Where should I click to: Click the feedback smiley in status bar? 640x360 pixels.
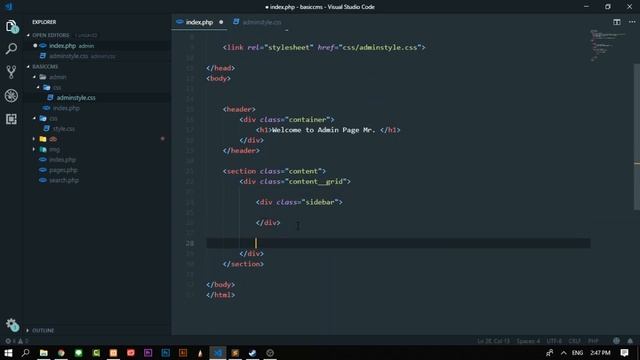pos(616,341)
